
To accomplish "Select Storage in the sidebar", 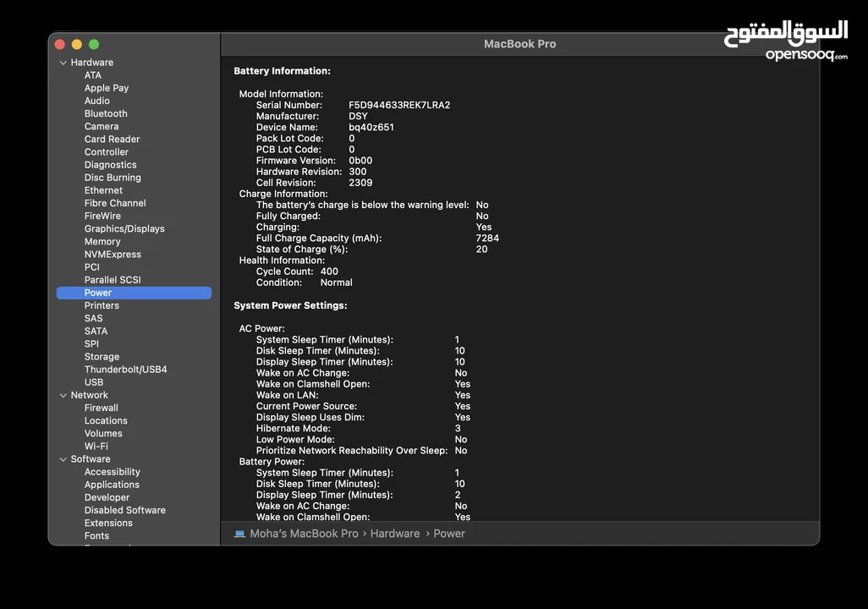I will (102, 357).
